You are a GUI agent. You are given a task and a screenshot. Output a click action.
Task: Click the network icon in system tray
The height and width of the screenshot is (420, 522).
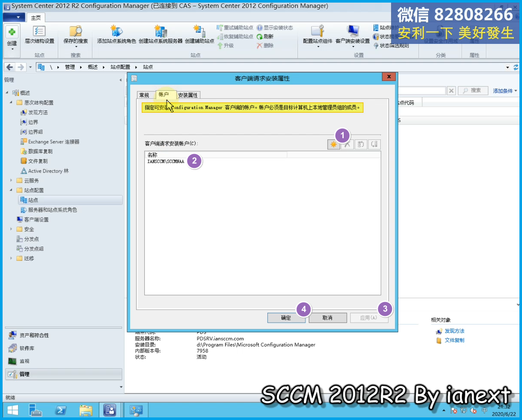pos(463,411)
